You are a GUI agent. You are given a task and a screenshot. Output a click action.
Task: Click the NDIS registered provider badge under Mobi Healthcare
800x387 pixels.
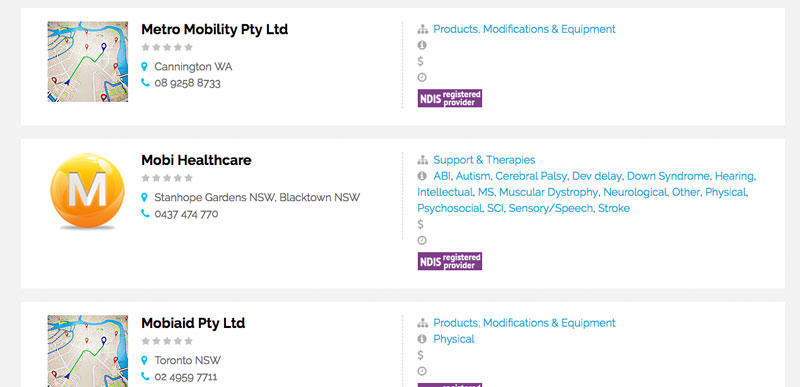click(449, 261)
